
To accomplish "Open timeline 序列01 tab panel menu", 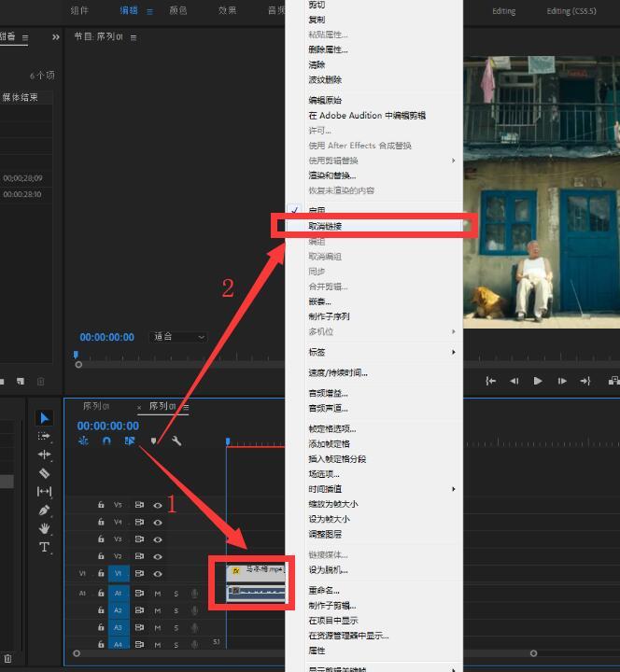I will 186,407.
